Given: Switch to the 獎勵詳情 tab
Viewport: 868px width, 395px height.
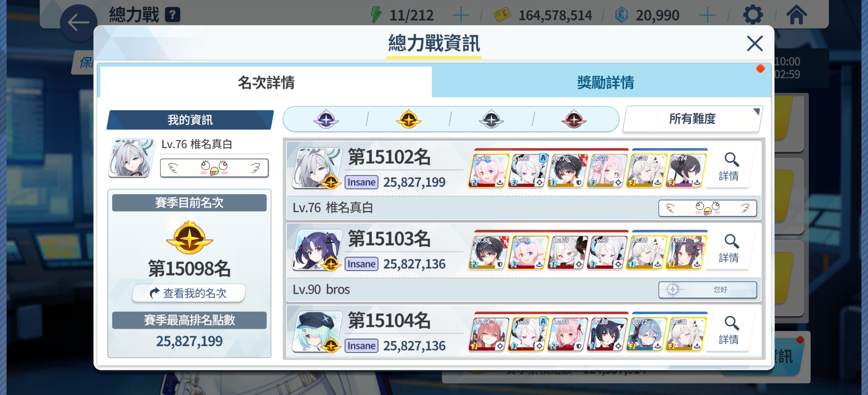Looking at the screenshot, I should click(605, 82).
